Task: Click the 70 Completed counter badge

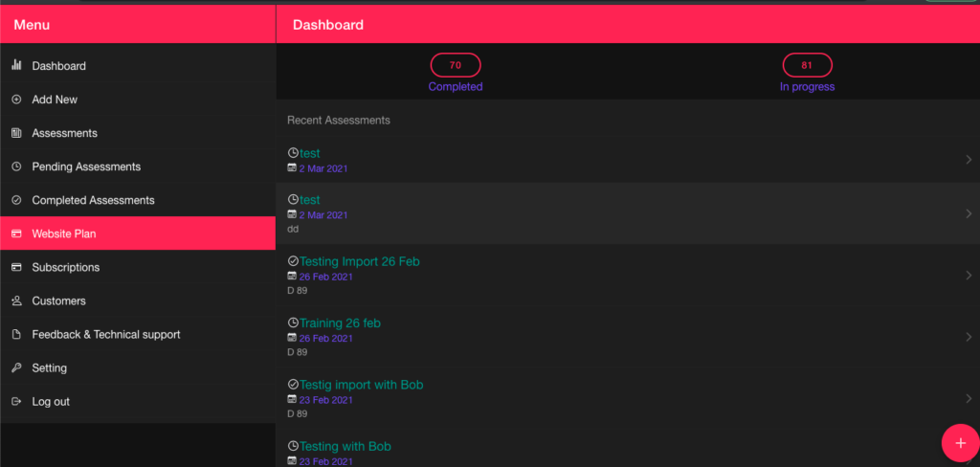Action: click(456, 65)
